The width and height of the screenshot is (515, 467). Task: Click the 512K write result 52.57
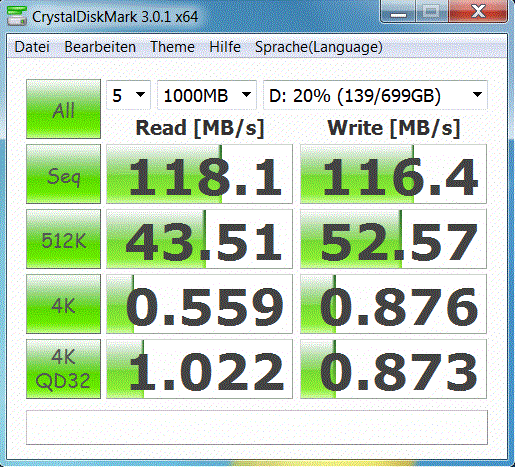click(x=393, y=239)
